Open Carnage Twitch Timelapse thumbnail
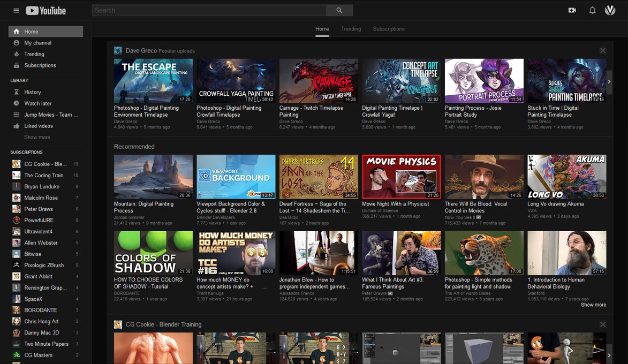 click(x=319, y=81)
